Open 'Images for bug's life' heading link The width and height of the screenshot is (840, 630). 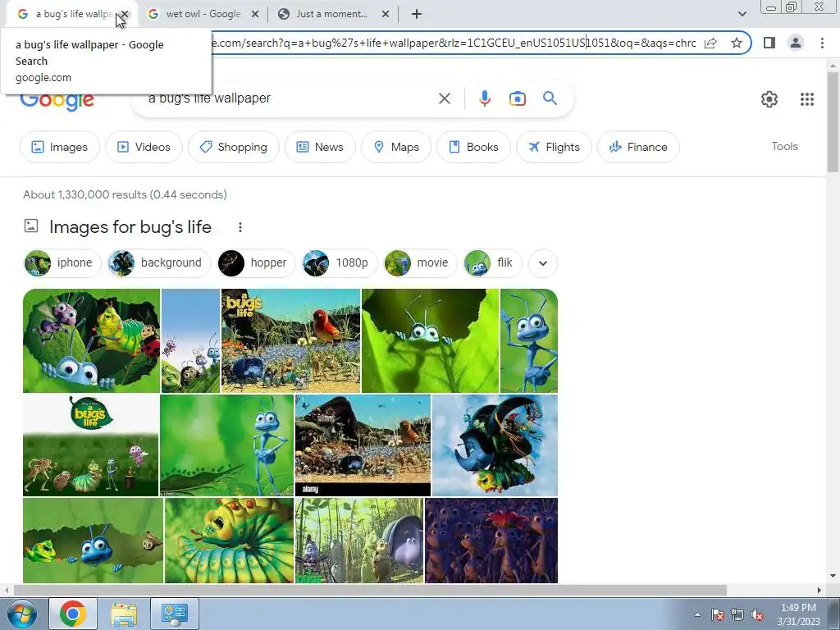pos(130,227)
